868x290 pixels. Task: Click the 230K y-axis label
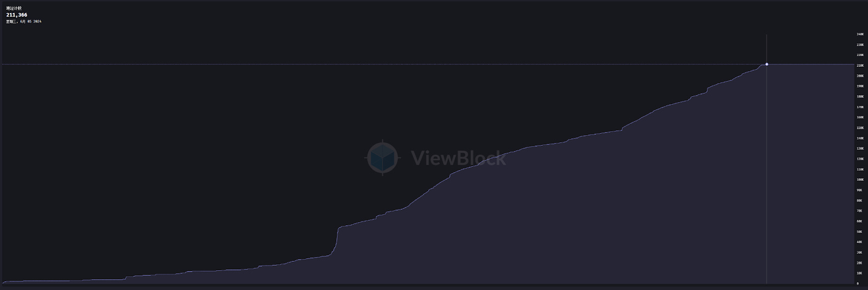860,45
